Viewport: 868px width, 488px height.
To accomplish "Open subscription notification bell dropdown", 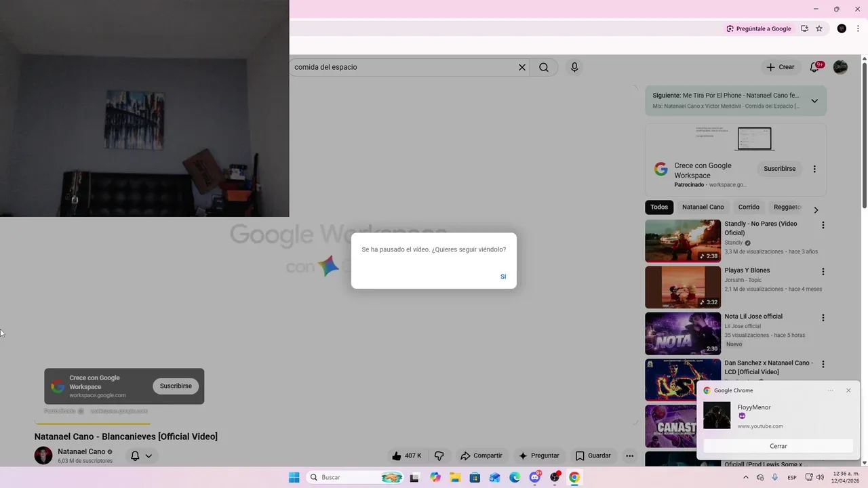I will (x=141, y=456).
